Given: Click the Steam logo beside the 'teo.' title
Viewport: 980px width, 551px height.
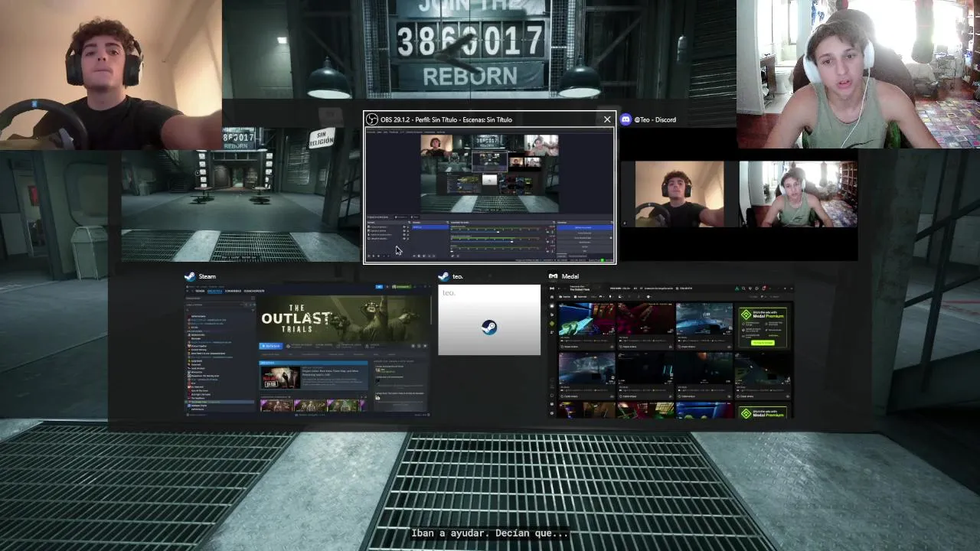Looking at the screenshot, I should coord(443,276).
